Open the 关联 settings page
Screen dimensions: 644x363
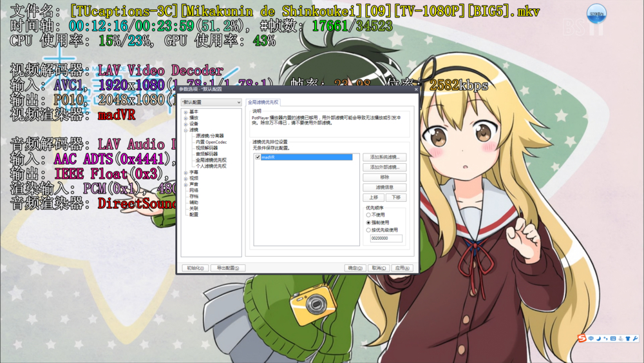tap(194, 208)
